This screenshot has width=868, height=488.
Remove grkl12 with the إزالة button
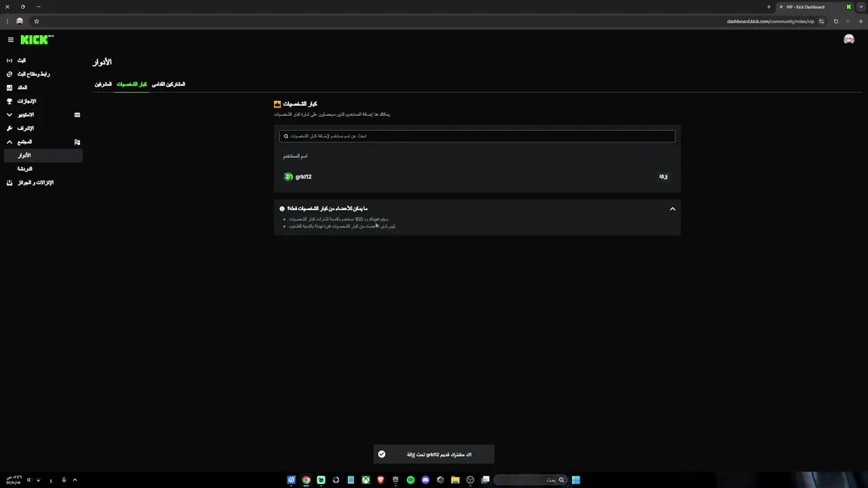pyautogui.click(x=663, y=176)
